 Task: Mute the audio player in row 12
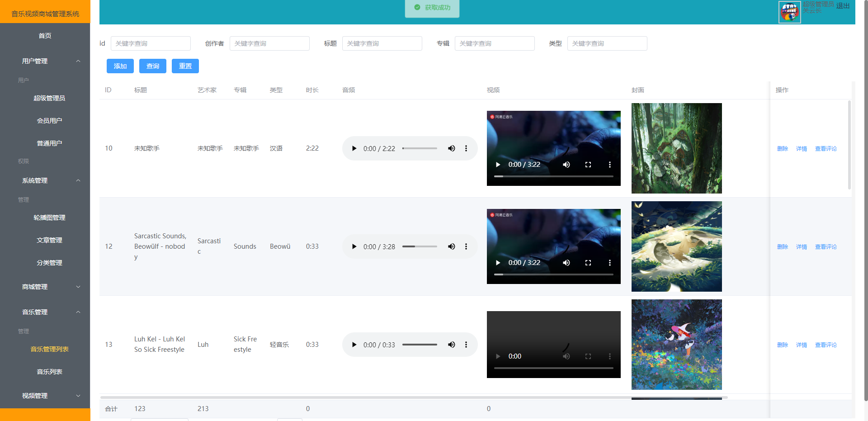click(x=451, y=246)
